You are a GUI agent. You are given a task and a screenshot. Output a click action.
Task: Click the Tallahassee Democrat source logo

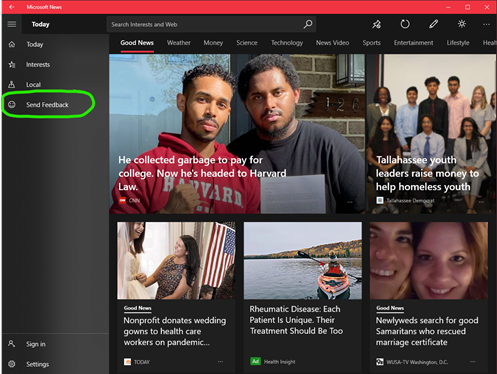[x=380, y=200]
